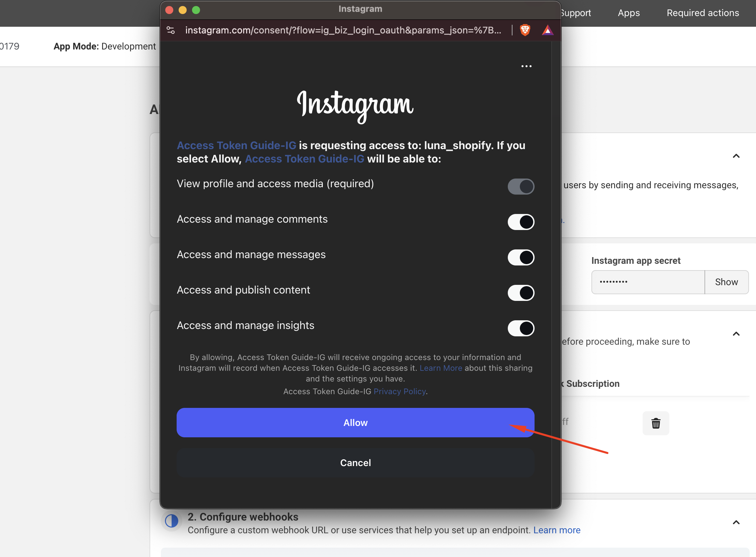
Task: Open the three-dot options menu
Action: 526,66
